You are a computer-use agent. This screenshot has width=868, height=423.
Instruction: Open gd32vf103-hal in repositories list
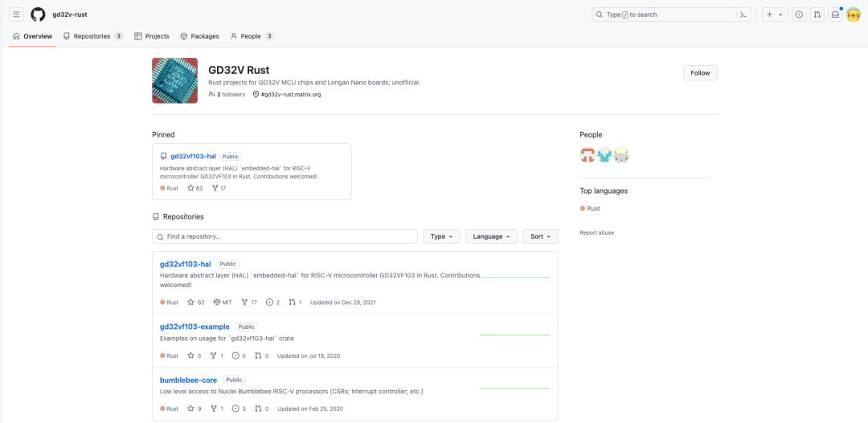pyautogui.click(x=186, y=264)
